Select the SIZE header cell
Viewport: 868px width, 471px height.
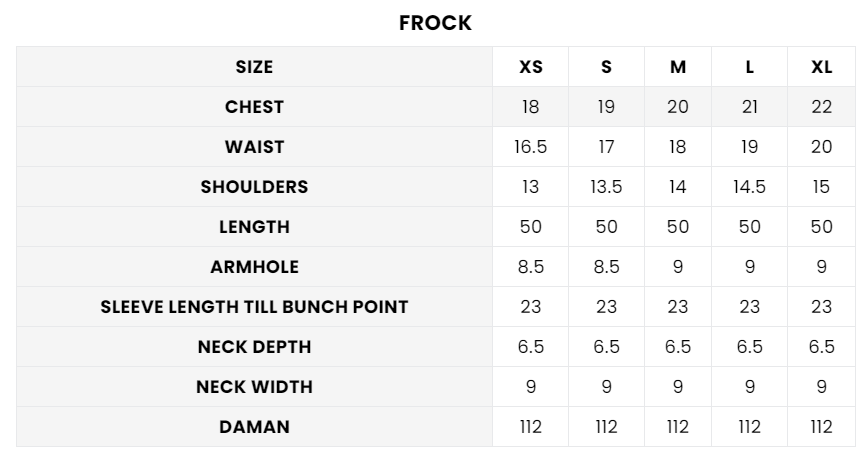tap(254, 67)
